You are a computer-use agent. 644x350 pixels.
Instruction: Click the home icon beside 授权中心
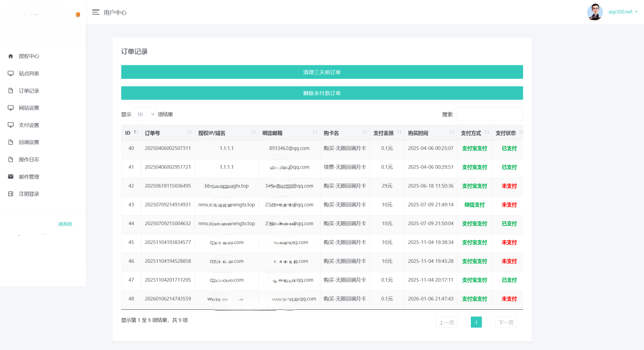[10, 56]
